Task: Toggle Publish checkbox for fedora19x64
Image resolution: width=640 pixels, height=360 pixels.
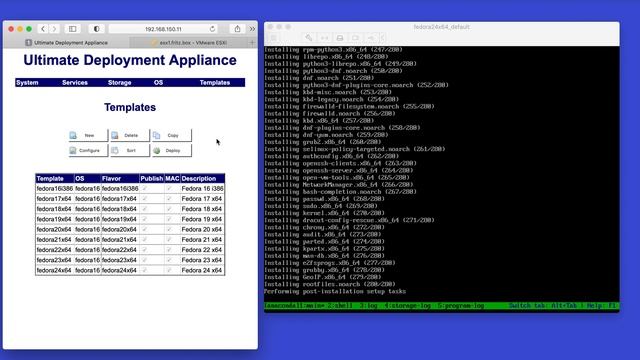Action: point(144,219)
